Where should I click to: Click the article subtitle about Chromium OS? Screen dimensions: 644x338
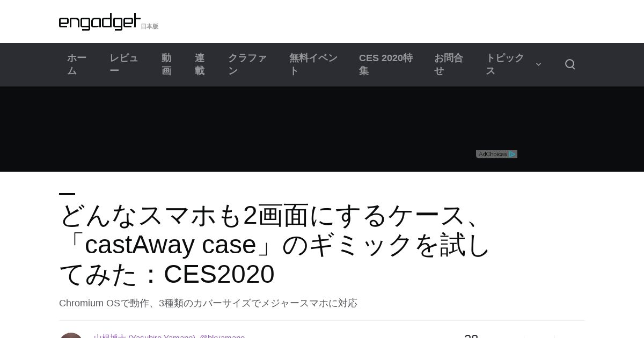[x=208, y=303]
